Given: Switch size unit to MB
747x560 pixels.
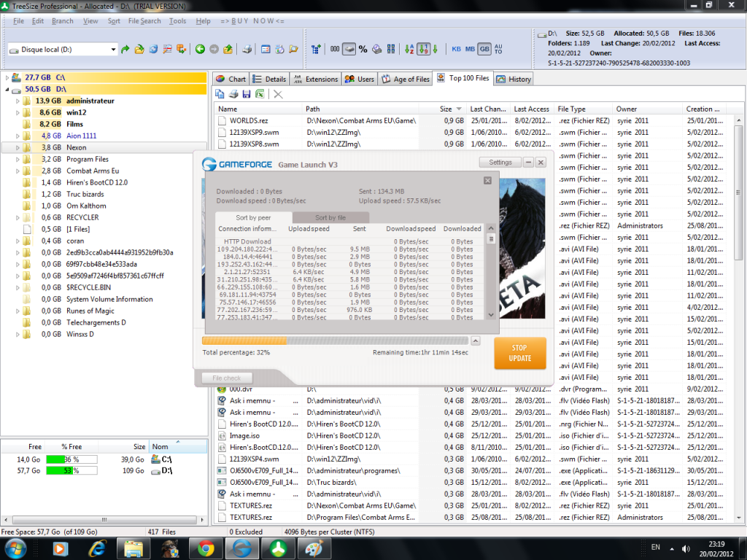Looking at the screenshot, I should (x=471, y=50).
